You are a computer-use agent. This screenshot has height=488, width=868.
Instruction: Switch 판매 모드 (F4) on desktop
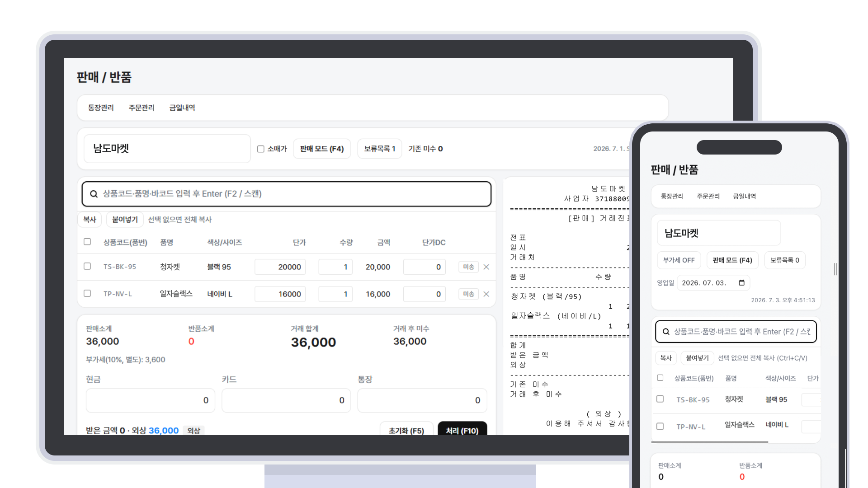[322, 149]
